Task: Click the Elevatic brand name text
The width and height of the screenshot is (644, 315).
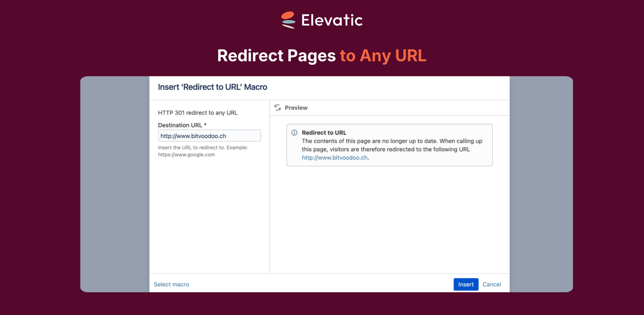Action: click(332, 20)
